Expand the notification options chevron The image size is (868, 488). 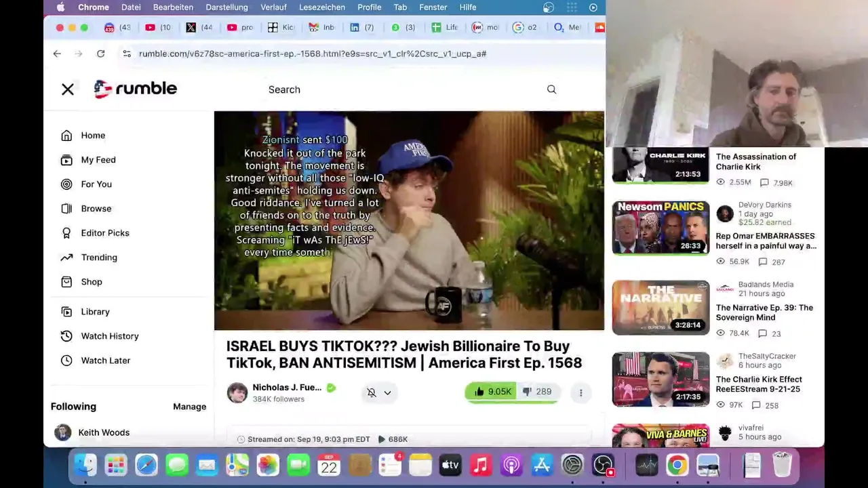click(387, 392)
